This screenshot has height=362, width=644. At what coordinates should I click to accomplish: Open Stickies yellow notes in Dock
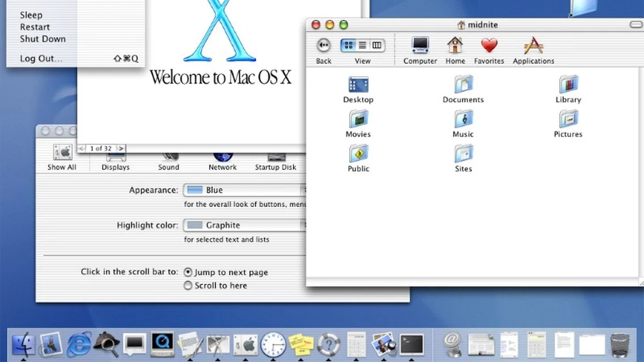click(x=301, y=345)
